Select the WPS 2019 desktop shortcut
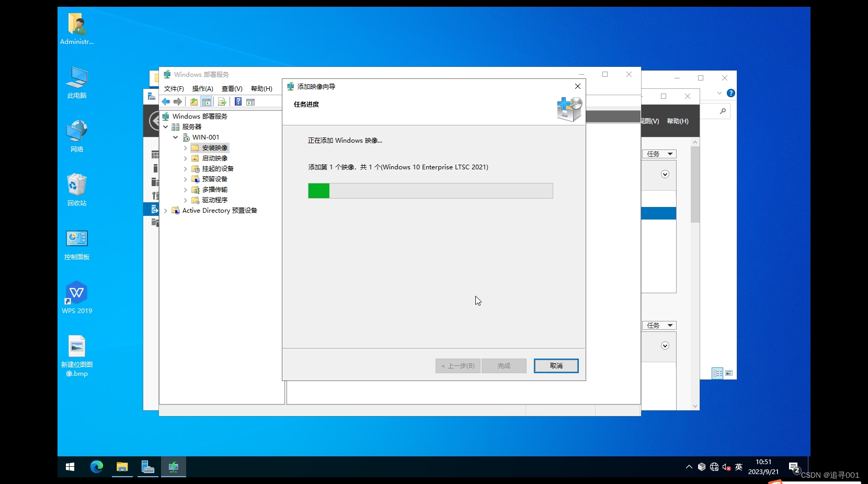Viewport: 868px width, 484px height. (77, 298)
